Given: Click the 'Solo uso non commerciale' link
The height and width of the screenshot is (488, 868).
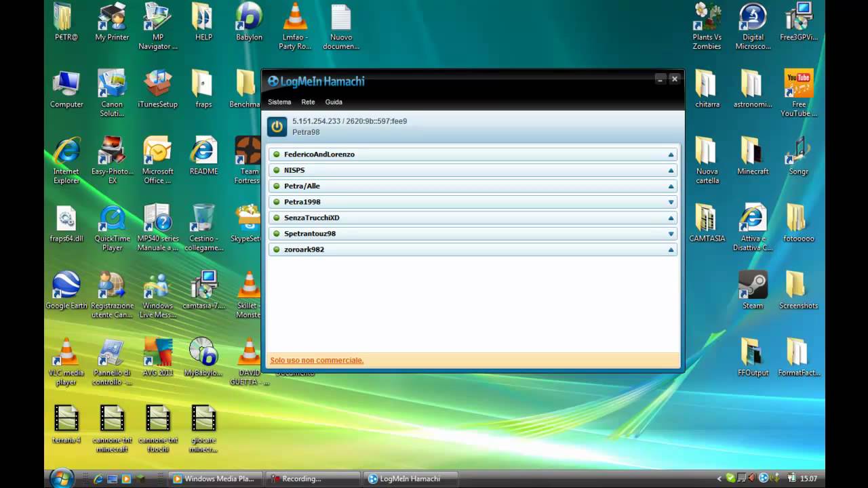Looking at the screenshot, I should [x=317, y=361].
